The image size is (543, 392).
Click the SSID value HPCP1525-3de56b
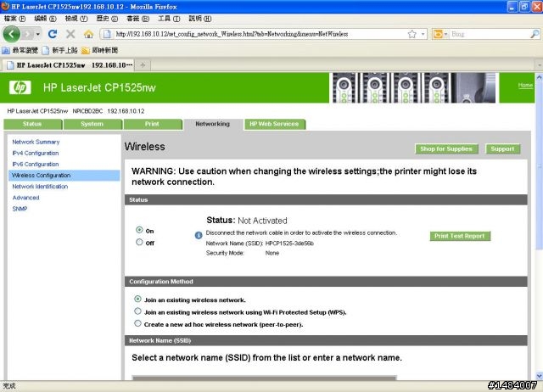click(289, 244)
